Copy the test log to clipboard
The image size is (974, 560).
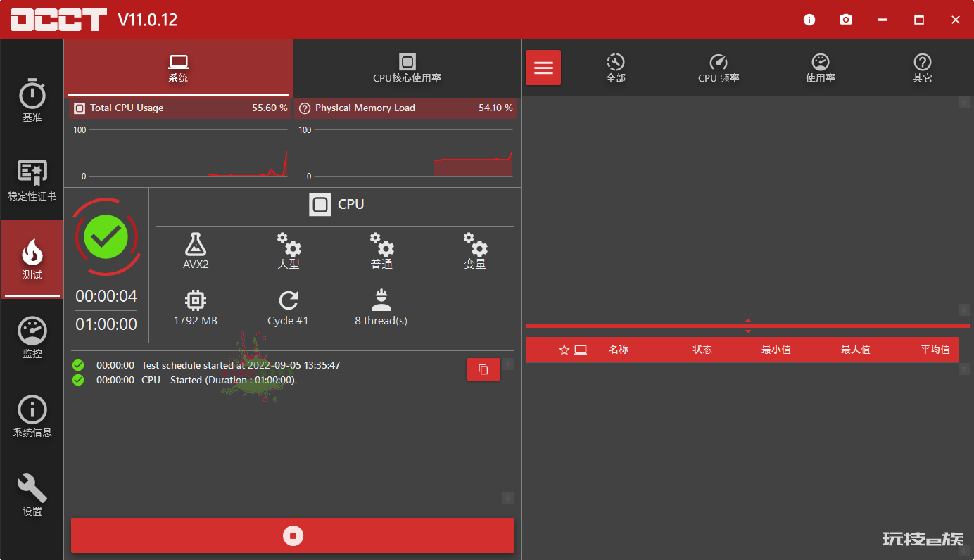pyautogui.click(x=483, y=369)
